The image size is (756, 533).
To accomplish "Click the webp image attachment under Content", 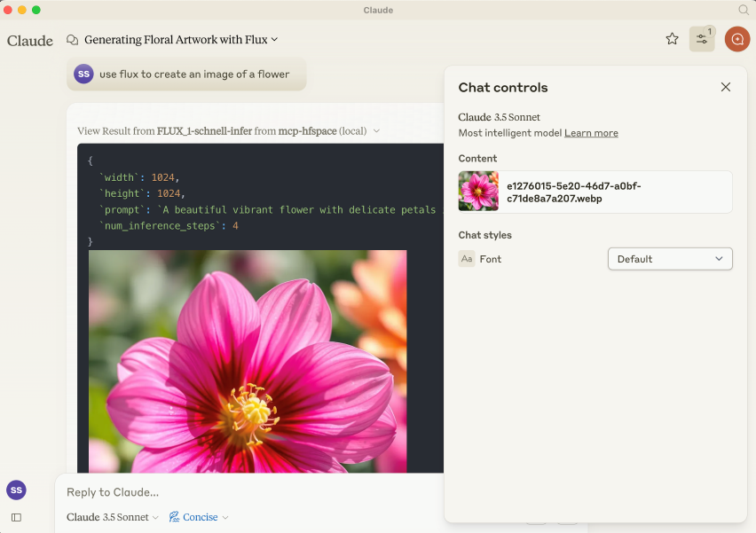I will (595, 192).
